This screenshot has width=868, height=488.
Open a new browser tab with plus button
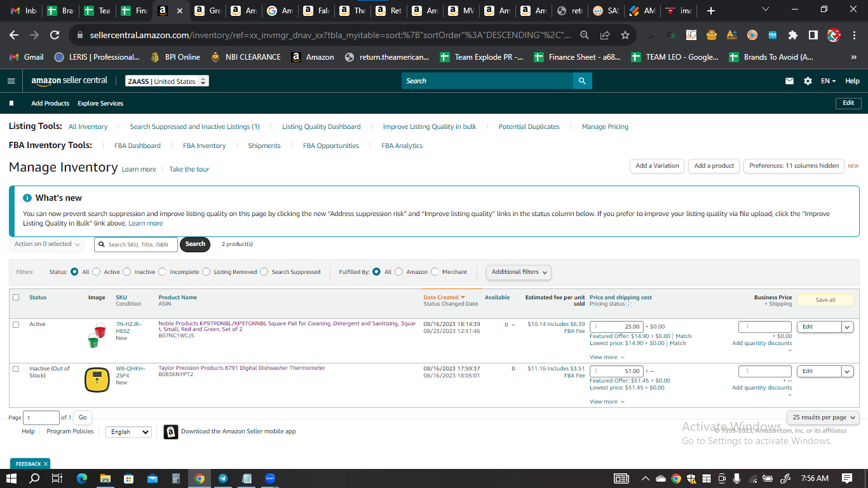711,11
